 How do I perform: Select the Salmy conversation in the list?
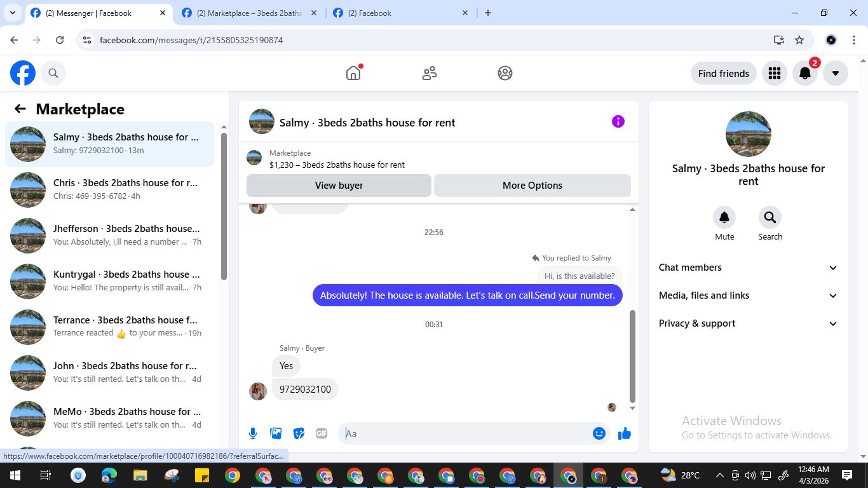click(109, 144)
